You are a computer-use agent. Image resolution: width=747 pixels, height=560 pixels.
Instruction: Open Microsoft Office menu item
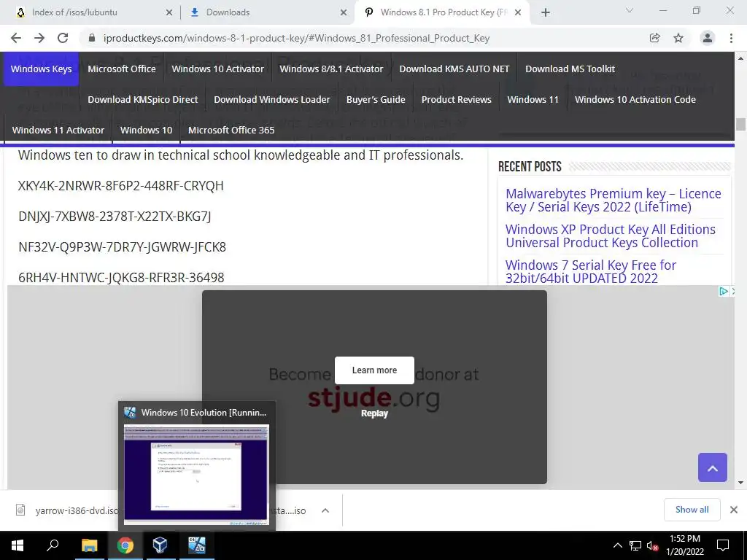[122, 69]
